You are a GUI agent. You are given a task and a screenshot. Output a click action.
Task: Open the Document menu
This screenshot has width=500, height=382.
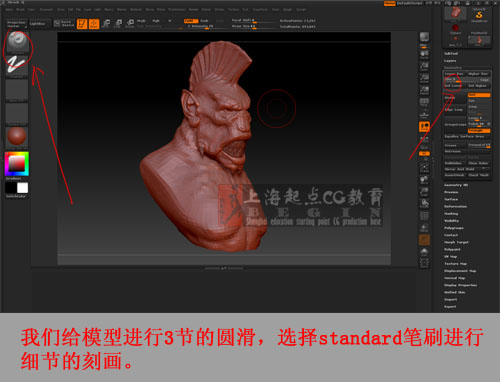pyautogui.click(x=46, y=10)
